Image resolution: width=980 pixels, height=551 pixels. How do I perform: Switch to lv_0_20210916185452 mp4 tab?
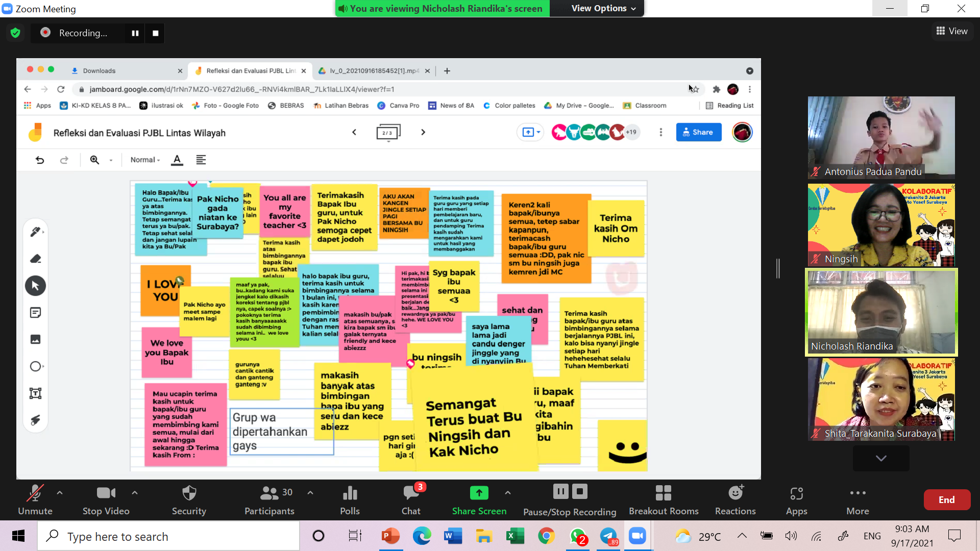374,71
